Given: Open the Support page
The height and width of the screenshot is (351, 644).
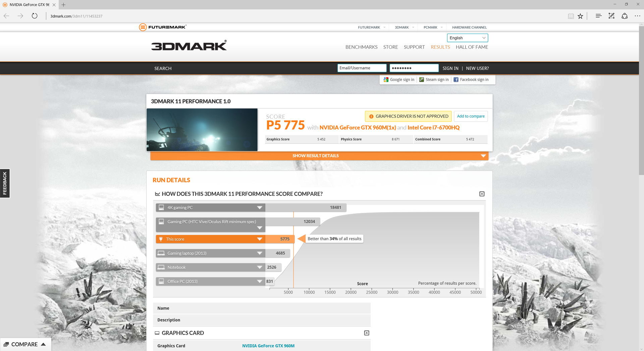Looking at the screenshot, I should click(x=414, y=47).
